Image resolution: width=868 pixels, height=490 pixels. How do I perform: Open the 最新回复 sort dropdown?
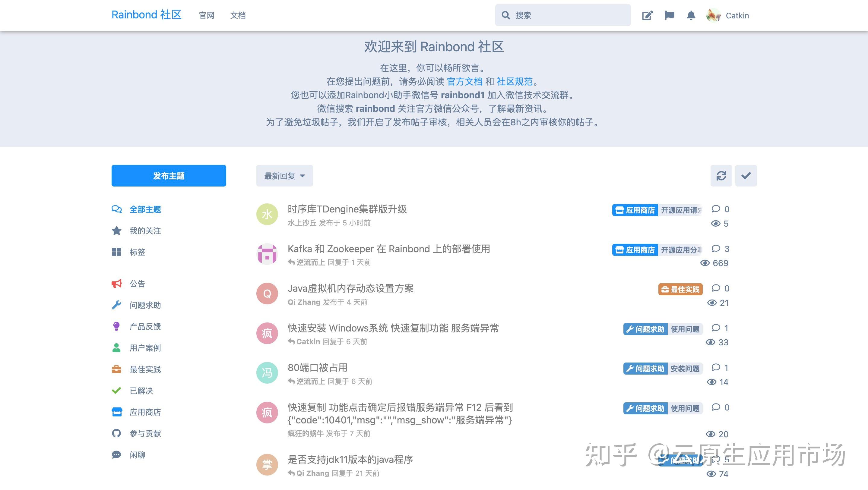pyautogui.click(x=284, y=175)
